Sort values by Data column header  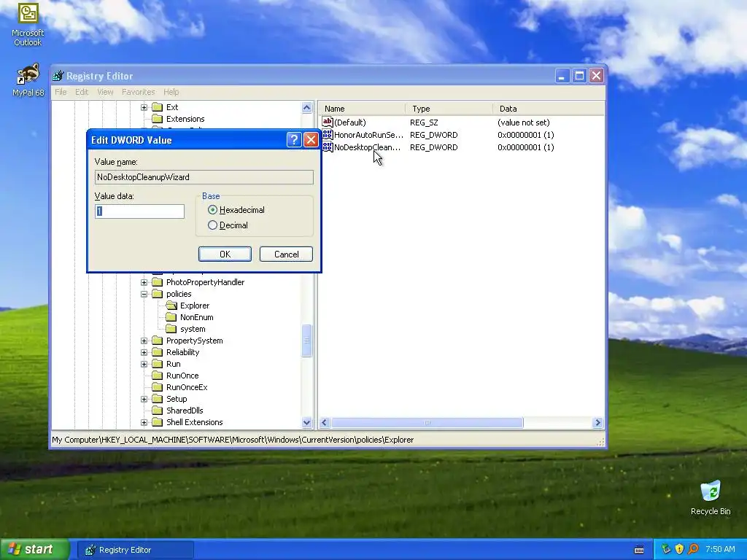[548, 109]
